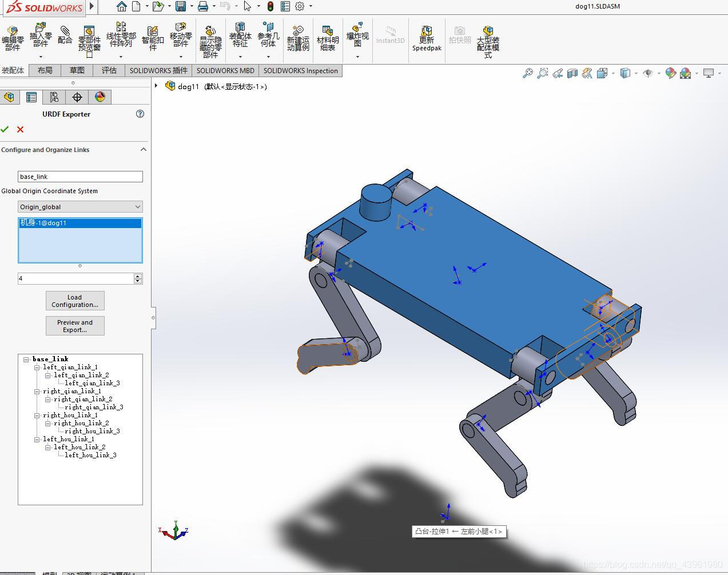
Task: Click the Preview and Export button
Action: pos(75,326)
